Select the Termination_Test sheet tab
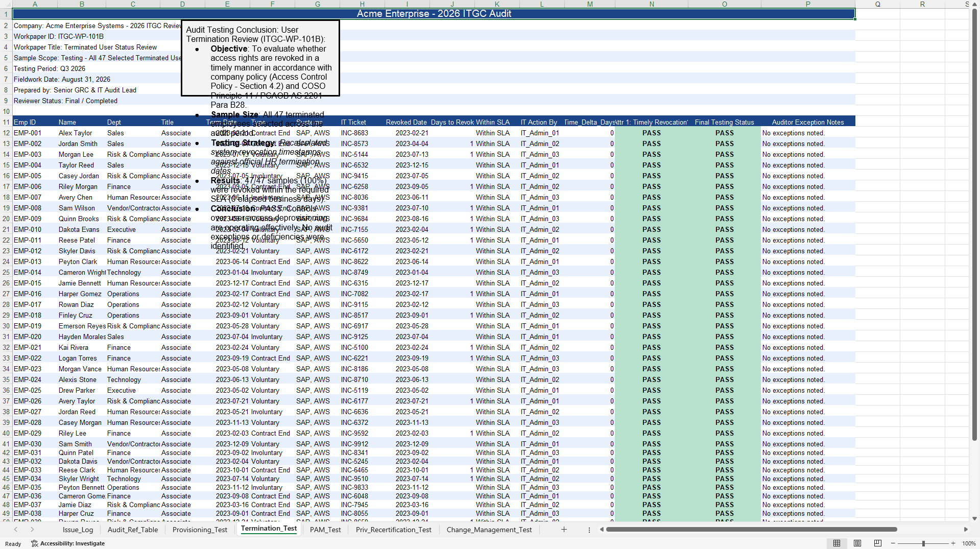 (269, 529)
